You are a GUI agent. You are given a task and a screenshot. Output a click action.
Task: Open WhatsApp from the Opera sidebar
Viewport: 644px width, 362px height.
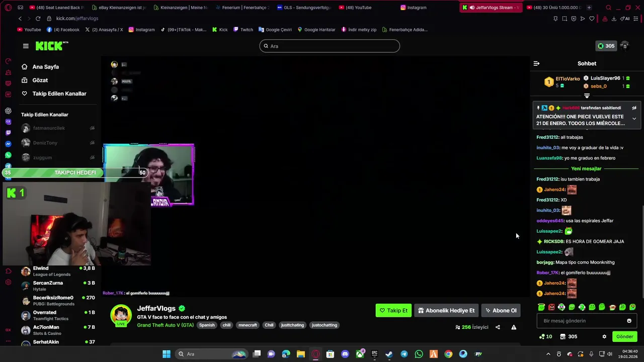pos(8,155)
